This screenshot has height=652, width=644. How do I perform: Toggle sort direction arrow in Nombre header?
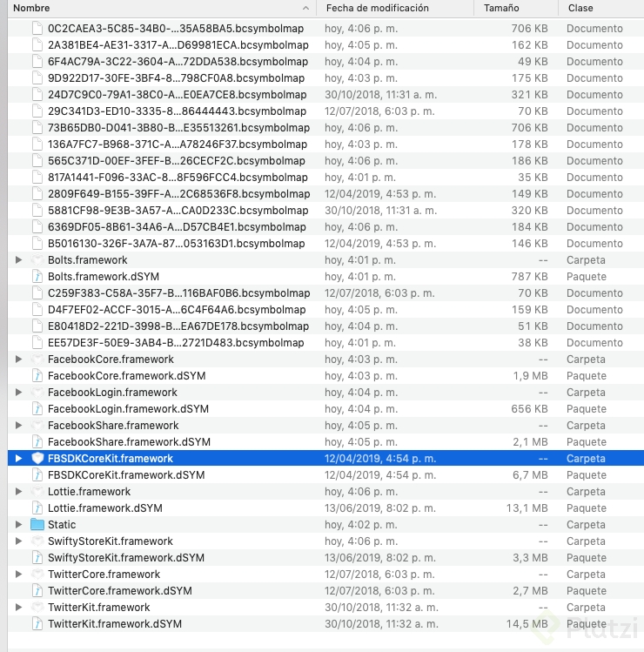305,8
